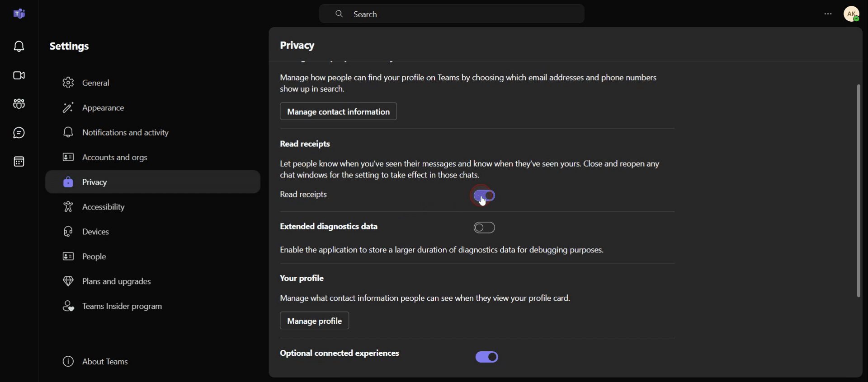
Task: Open the Chat bubble icon
Action: [19, 133]
